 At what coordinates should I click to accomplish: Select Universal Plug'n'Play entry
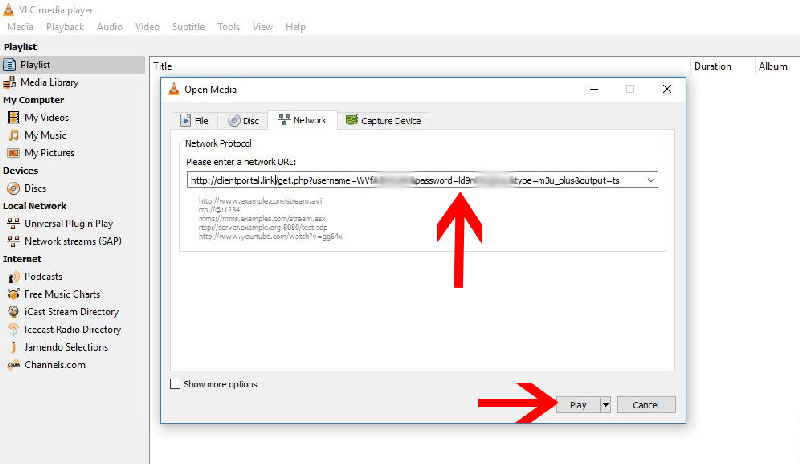[68, 224]
